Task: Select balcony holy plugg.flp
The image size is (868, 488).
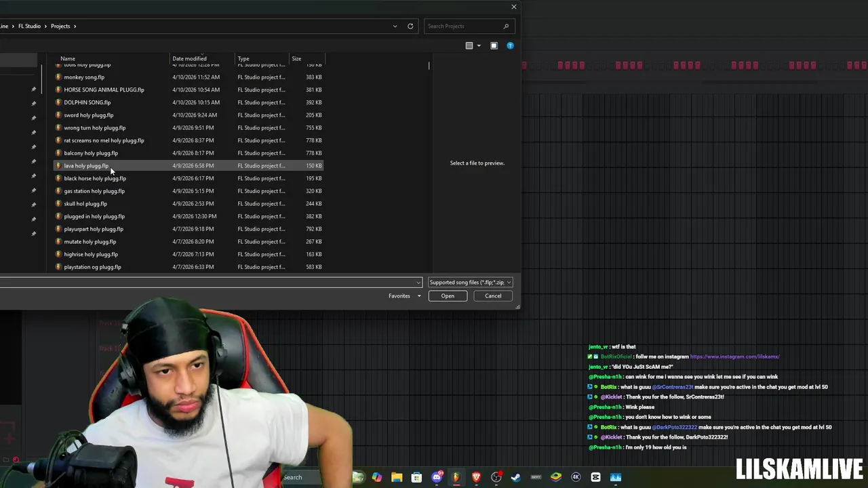Action: coord(189,153)
